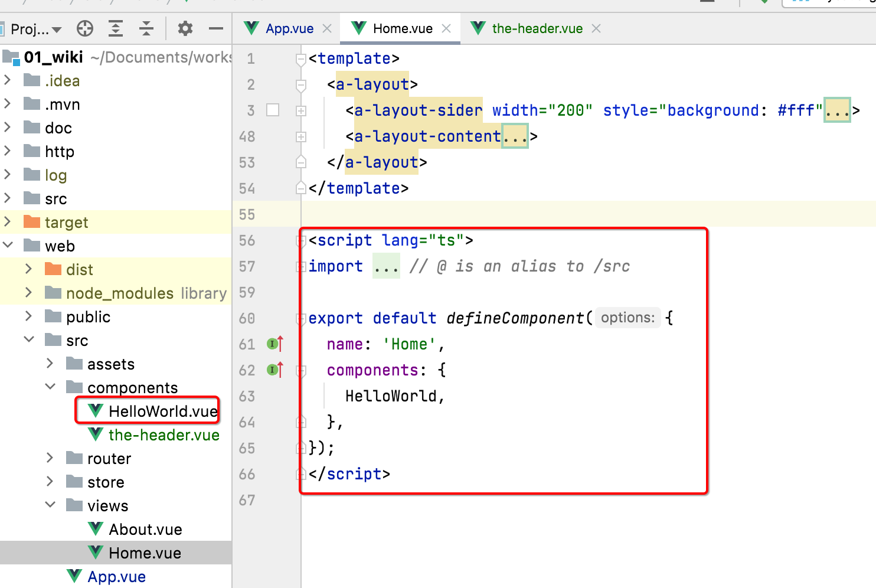Expand the log folder
The width and height of the screenshot is (876, 588).
8,174
